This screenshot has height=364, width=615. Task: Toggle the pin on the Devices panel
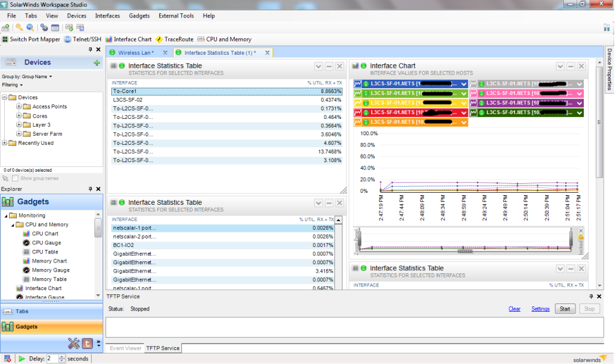90,49
